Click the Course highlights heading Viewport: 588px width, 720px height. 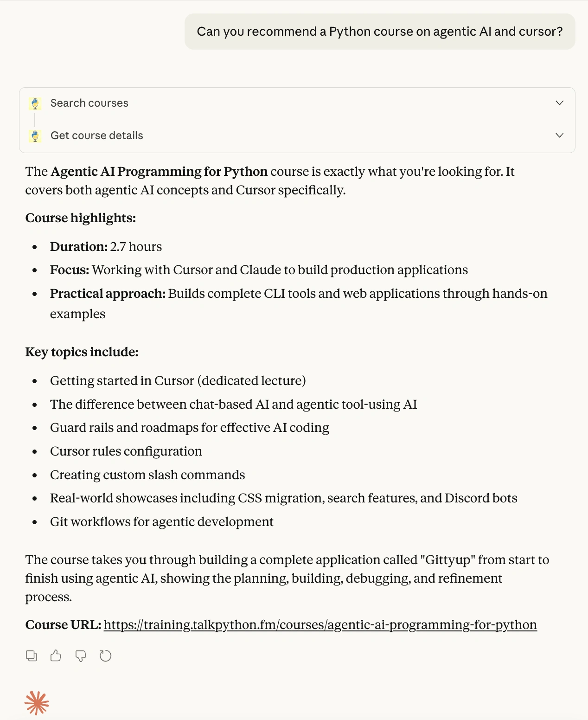click(x=81, y=218)
